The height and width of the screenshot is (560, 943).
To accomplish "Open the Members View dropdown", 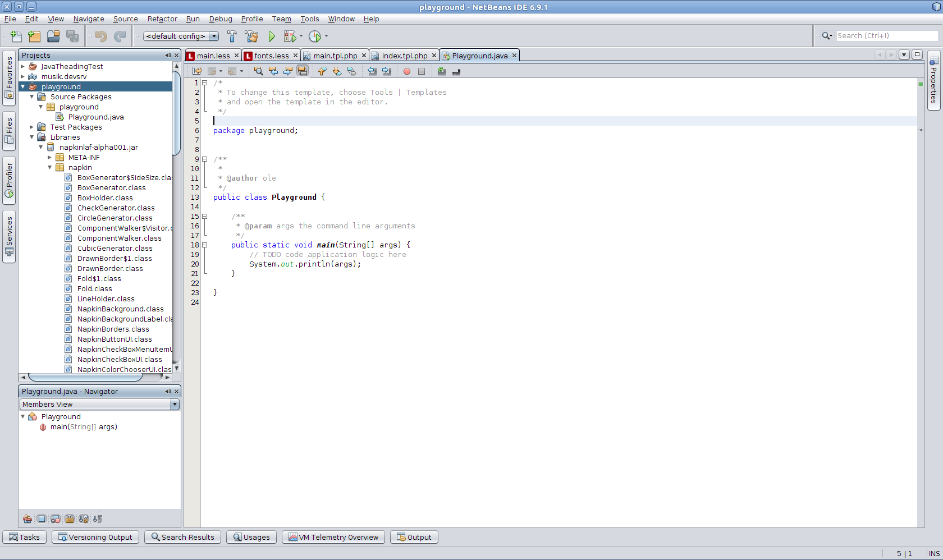I will click(x=99, y=404).
